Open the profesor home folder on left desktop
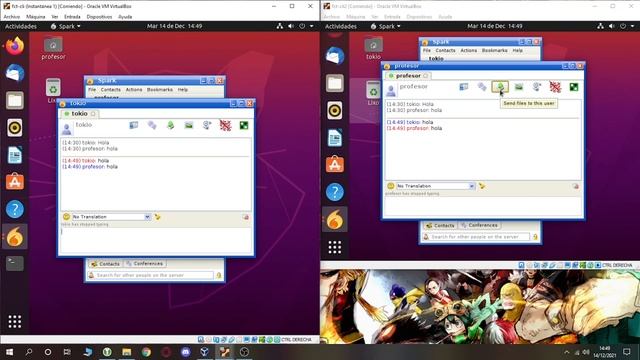This screenshot has height=360, width=640. (53, 49)
